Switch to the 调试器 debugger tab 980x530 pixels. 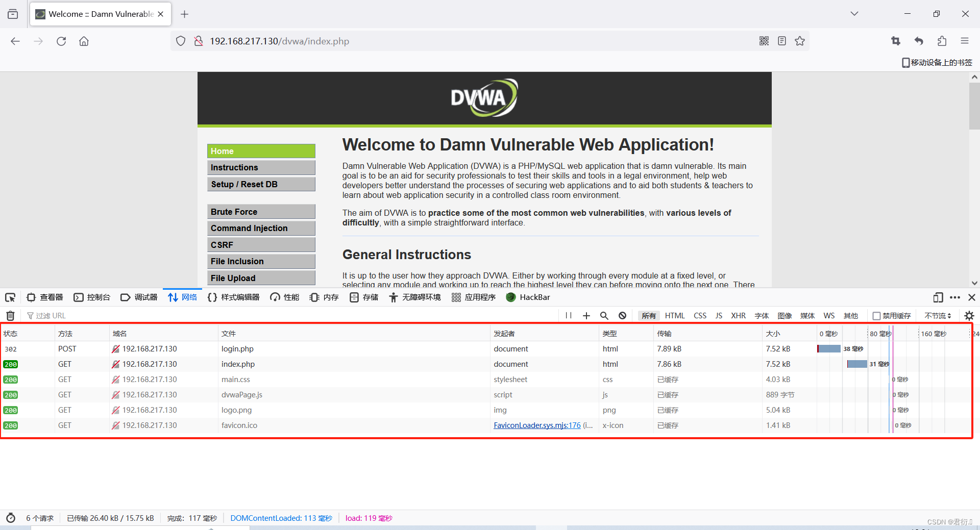[139, 297]
